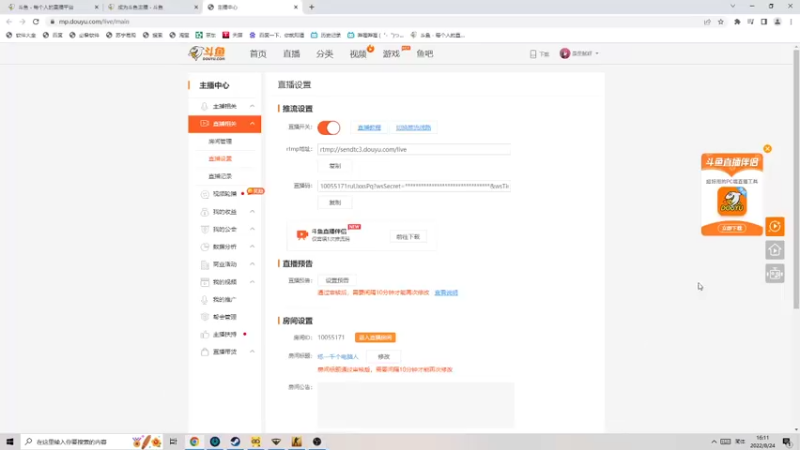Bookmark this page with the star icon
The width and height of the screenshot is (800, 450).
(720, 21)
